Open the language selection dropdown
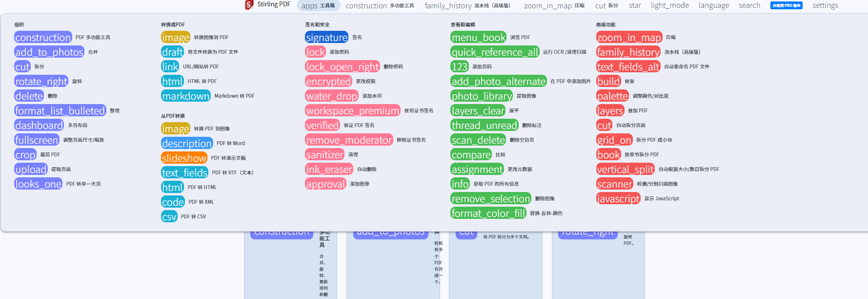This screenshot has width=868, height=299. tap(713, 5)
